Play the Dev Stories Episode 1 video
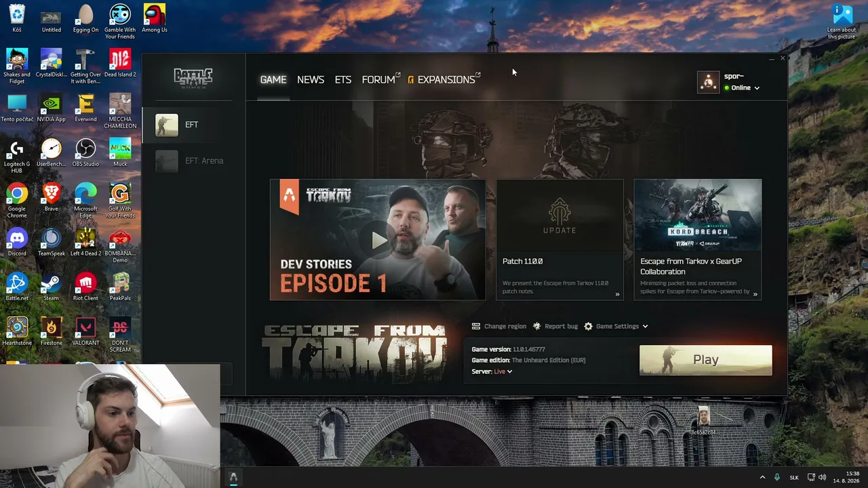The image size is (868, 488). click(x=378, y=239)
